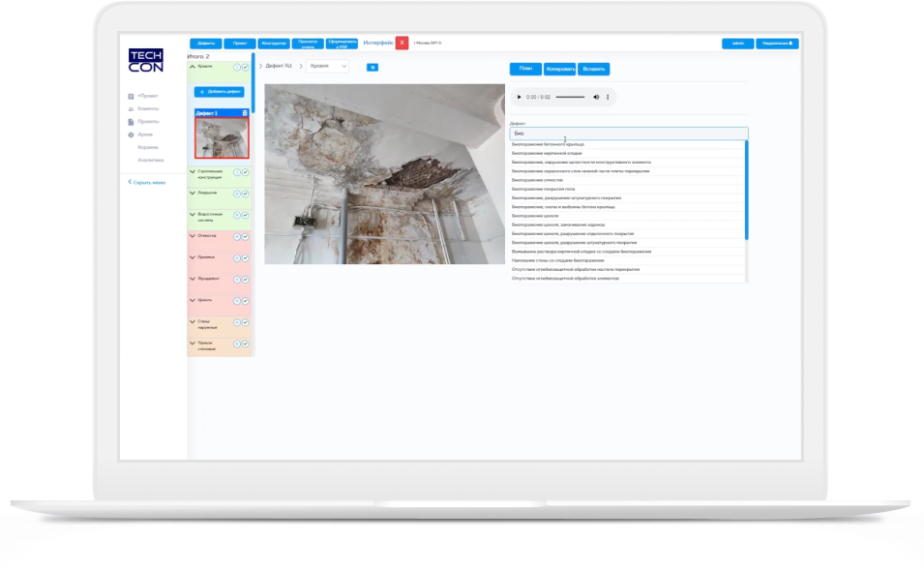Screen dimensions: 924x569
Task: Click the Отмостка counter circle icon
Action: [x=237, y=236]
